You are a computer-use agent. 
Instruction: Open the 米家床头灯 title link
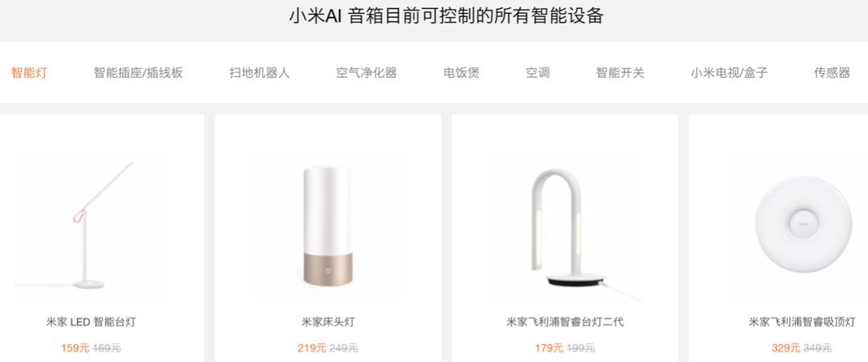328,322
